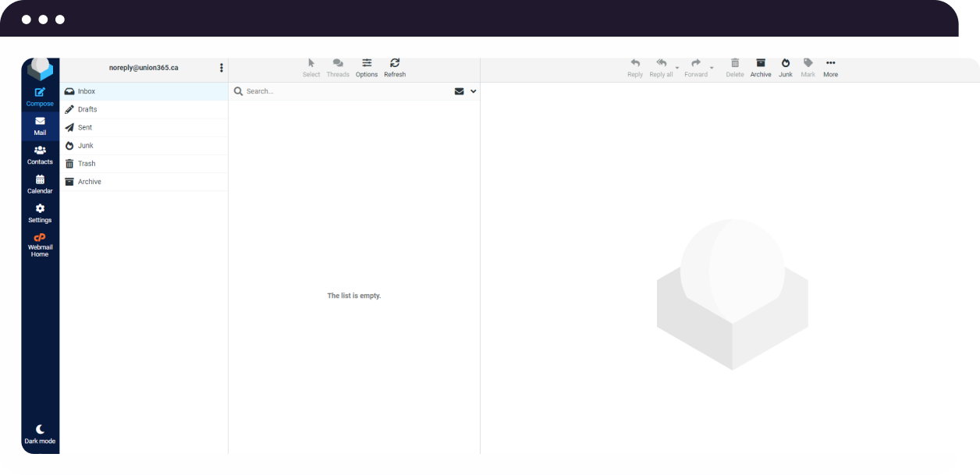Go to Webmail Home
This screenshot has height=475, width=980.
tap(40, 245)
